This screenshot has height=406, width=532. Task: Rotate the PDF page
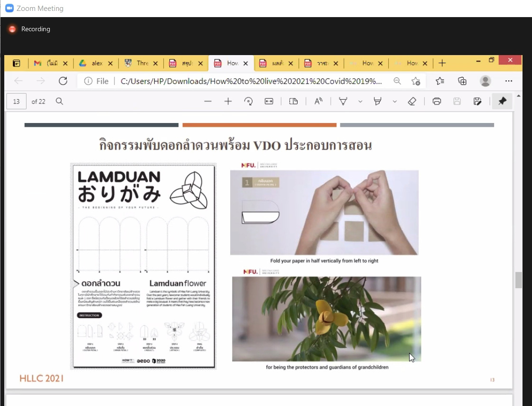[x=249, y=101]
